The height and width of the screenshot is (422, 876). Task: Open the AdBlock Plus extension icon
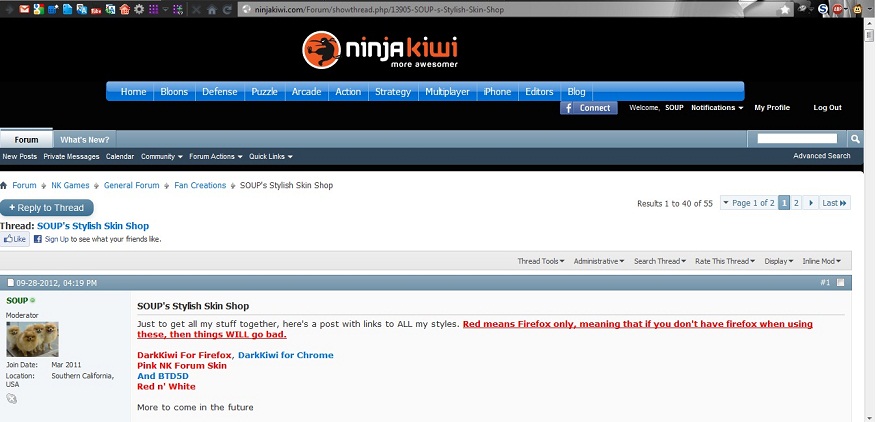pyautogui.click(x=838, y=9)
